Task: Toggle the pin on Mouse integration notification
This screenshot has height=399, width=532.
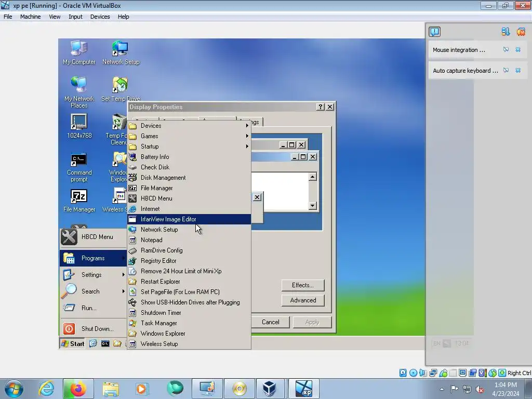Action: 506,49
